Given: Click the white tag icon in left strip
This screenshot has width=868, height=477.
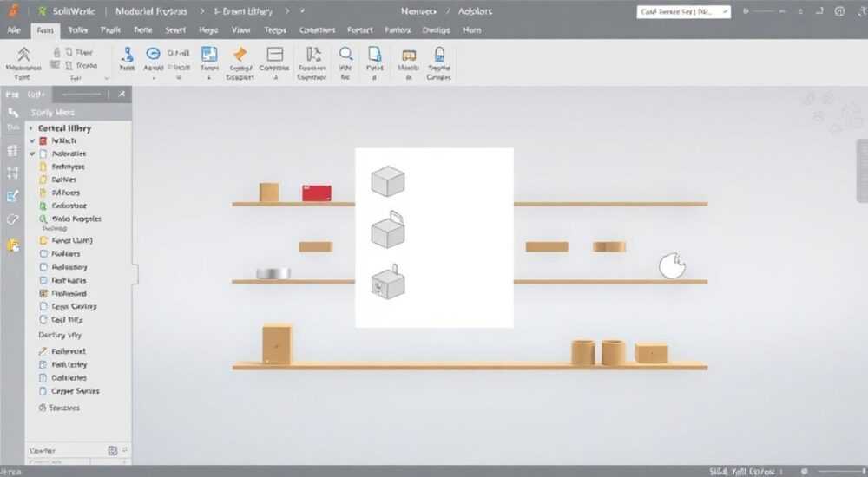Looking at the screenshot, I should (12, 219).
